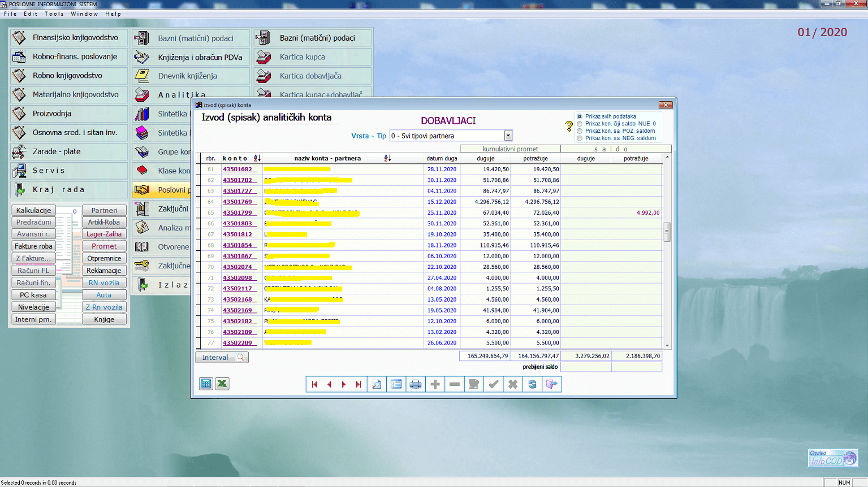Screen dimensions: 868x487
Task: Open the Vrsta - Tip partner dropdown
Action: [508, 136]
